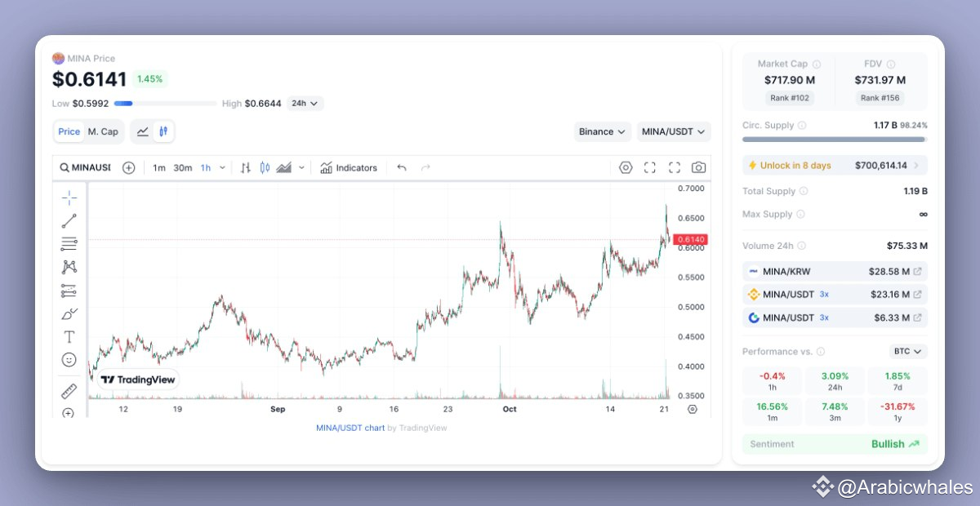The image size is (980, 506).
Task: Switch to the candlestick chart view toggle
Action: coord(163,131)
